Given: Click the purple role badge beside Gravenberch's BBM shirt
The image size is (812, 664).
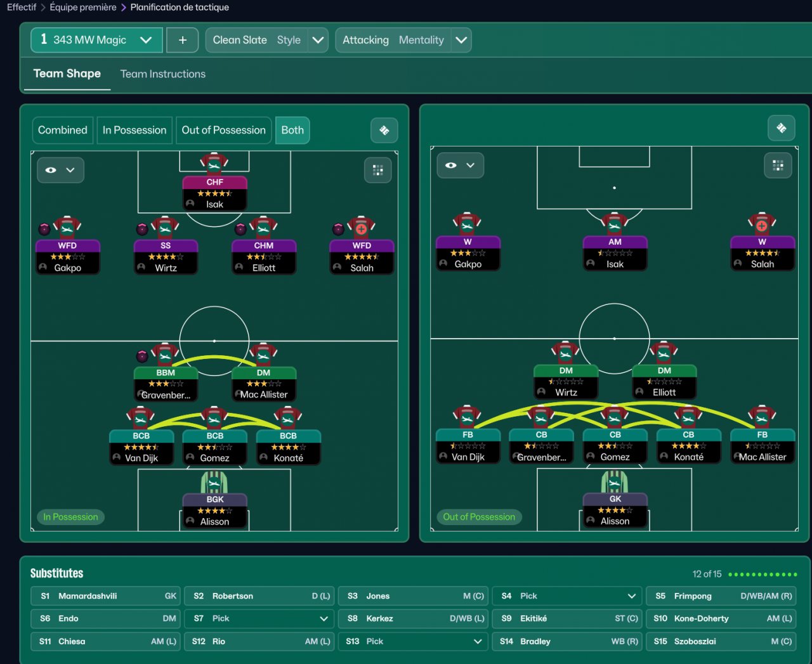Looking at the screenshot, I should click(143, 356).
